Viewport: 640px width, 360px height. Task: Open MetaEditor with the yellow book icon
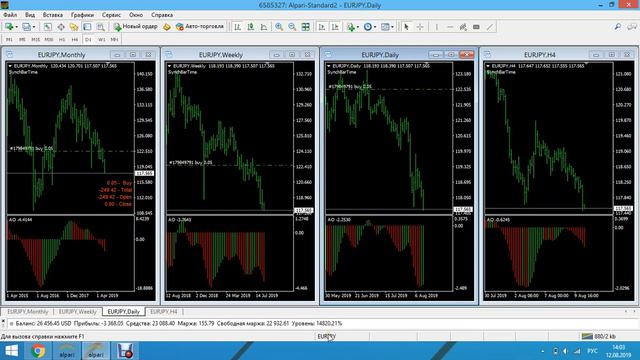click(x=167, y=27)
